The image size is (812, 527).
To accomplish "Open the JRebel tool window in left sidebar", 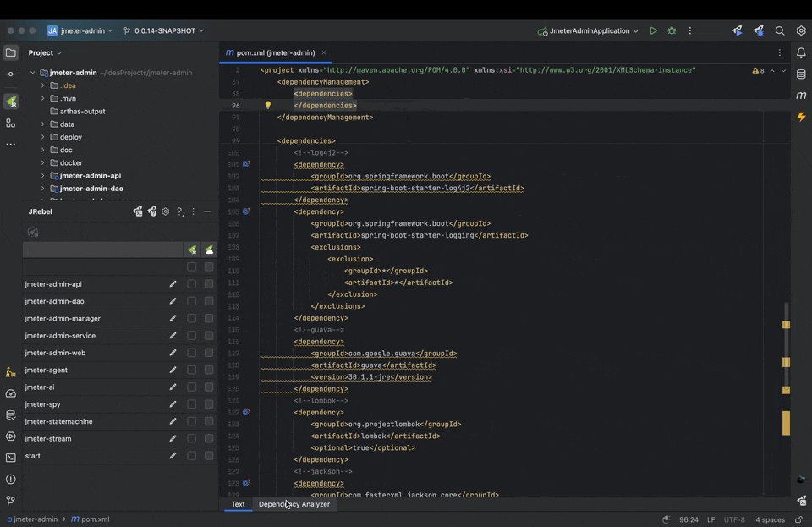I will [10, 102].
